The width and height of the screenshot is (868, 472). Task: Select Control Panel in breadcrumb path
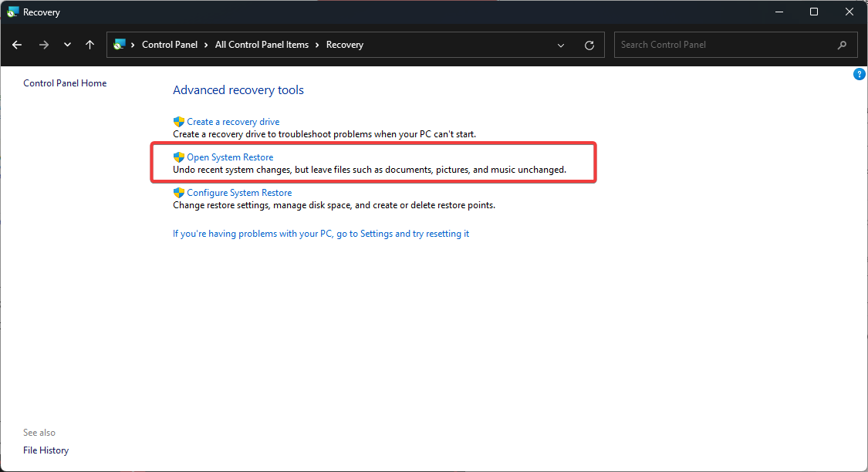coord(170,45)
